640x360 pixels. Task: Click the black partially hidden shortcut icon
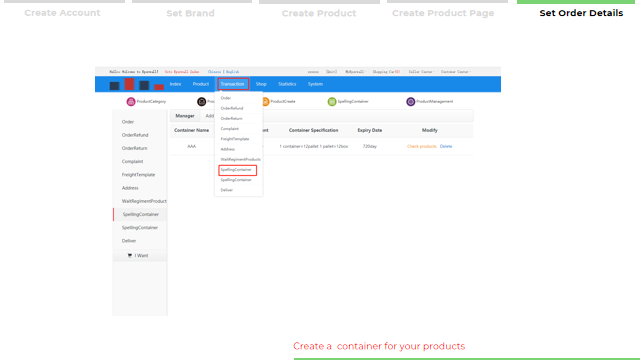202,102
